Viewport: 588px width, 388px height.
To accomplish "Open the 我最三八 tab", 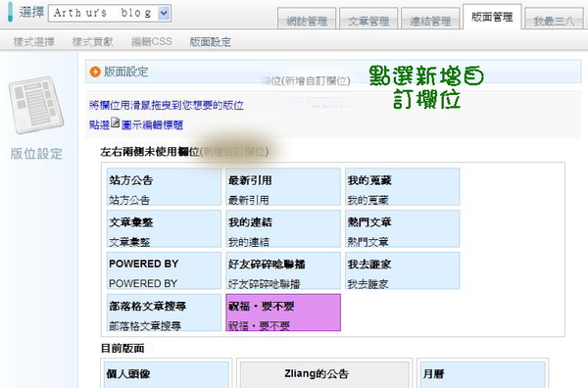I will 555,20.
